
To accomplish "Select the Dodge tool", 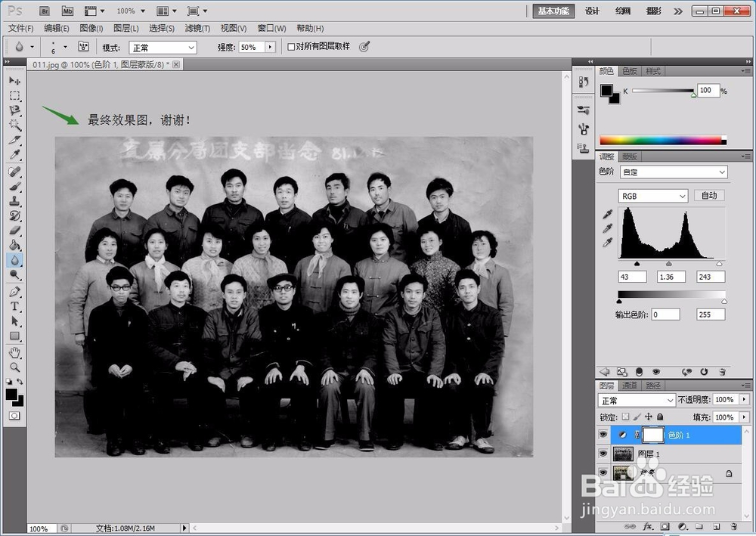I will point(14,275).
